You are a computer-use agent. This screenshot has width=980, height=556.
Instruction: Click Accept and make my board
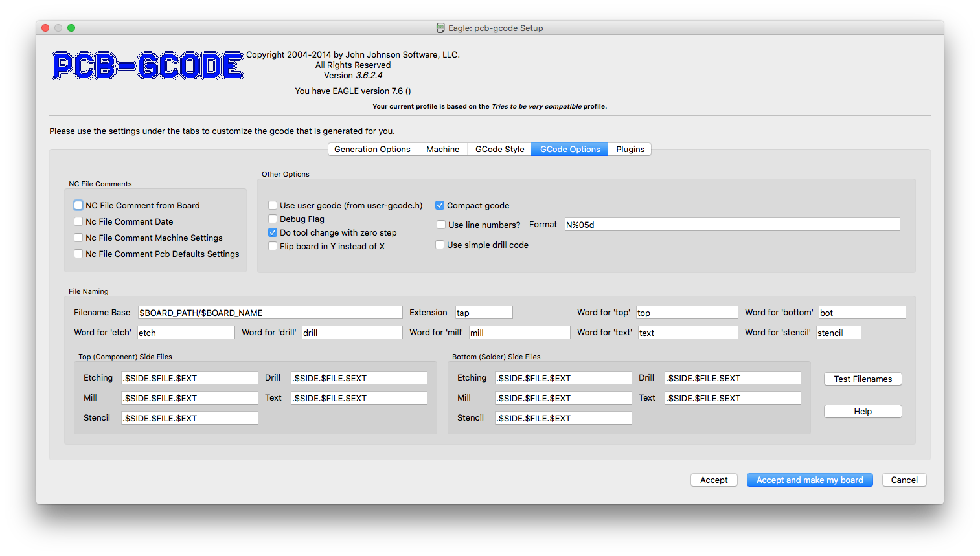810,480
